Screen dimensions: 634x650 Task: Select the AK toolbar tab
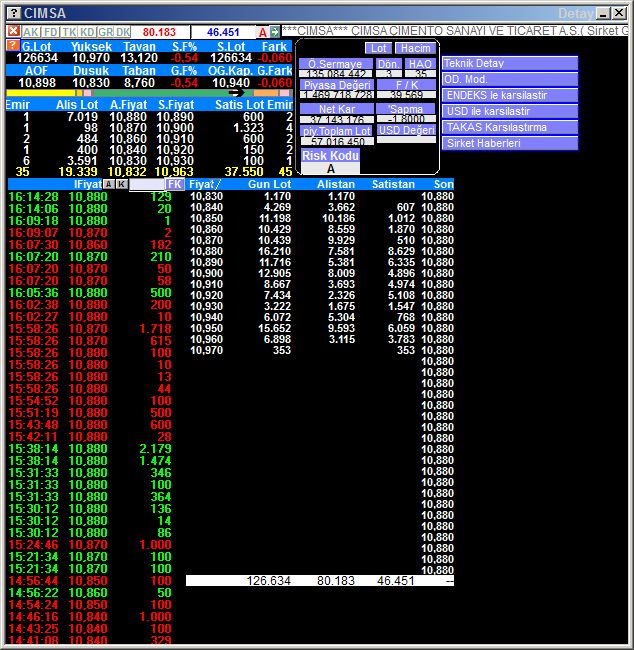click(x=31, y=32)
